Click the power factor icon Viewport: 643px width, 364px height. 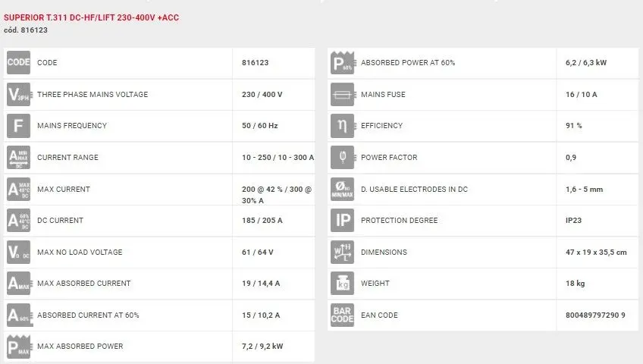coord(343,158)
